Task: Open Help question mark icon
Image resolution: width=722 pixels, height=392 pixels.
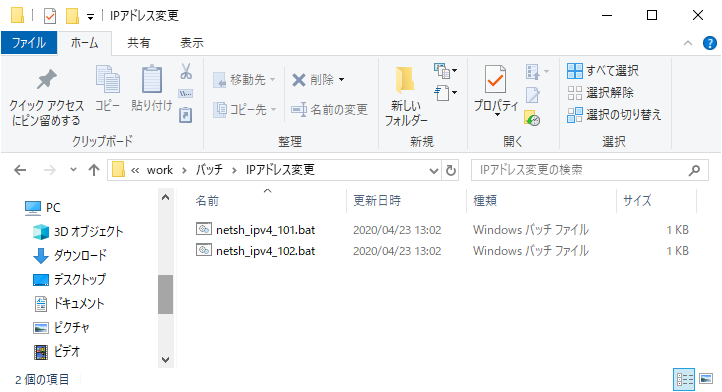Action: tap(710, 43)
